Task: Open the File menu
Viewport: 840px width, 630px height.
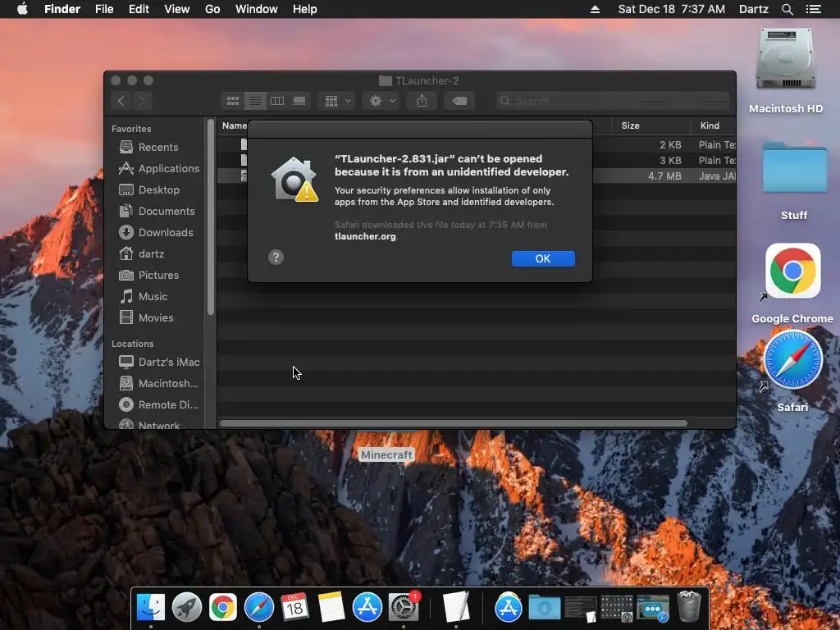Action: [104, 9]
